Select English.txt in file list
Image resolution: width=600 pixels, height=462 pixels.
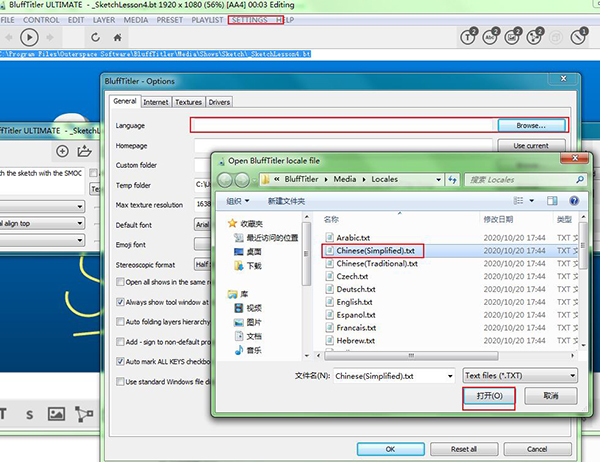(x=354, y=302)
